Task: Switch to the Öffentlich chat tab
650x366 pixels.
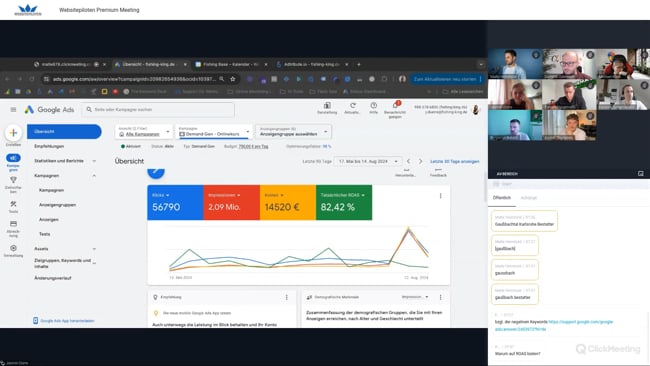Action: (x=502, y=198)
